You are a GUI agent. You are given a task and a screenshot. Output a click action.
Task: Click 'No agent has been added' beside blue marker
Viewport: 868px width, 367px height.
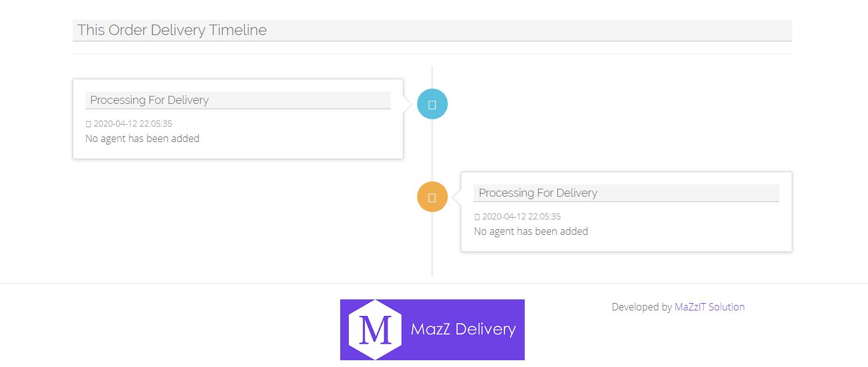tap(142, 138)
